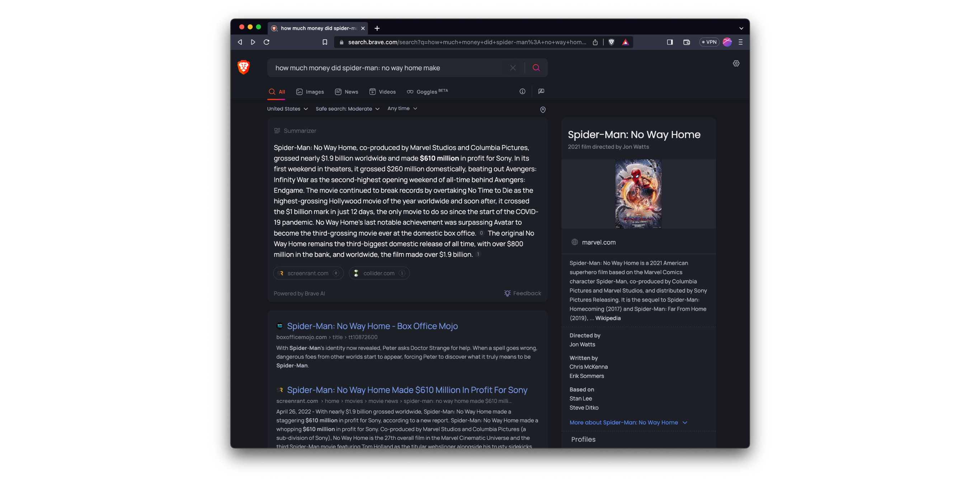The image size is (980, 482).
Task: Share the page via the share icon
Action: pyautogui.click(x=595, y=42)
